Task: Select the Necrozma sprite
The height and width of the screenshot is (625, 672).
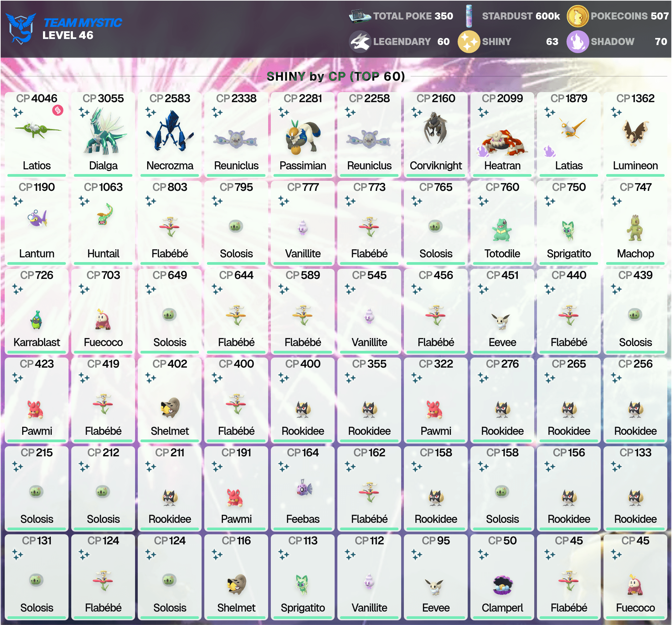Action: (170, 131)
